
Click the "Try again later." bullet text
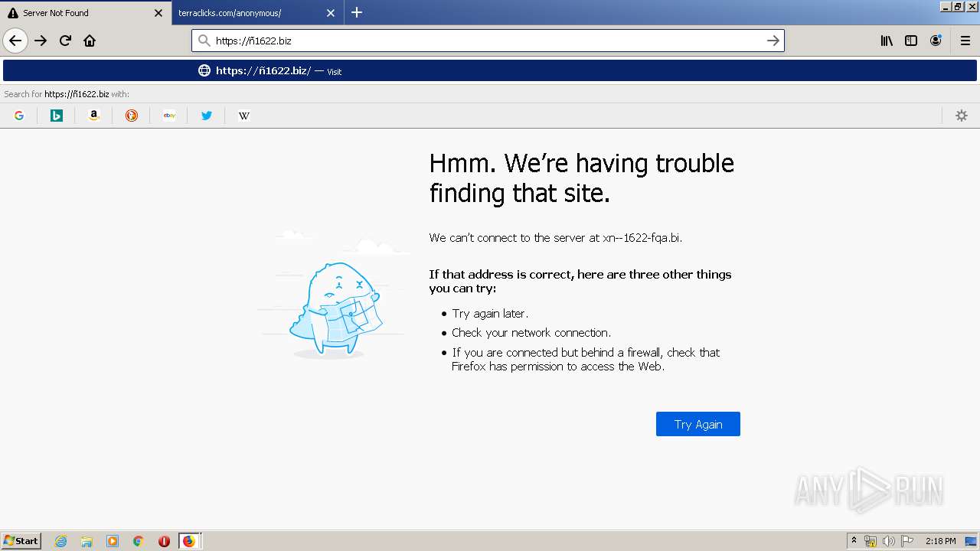click(x=490, y=314)
